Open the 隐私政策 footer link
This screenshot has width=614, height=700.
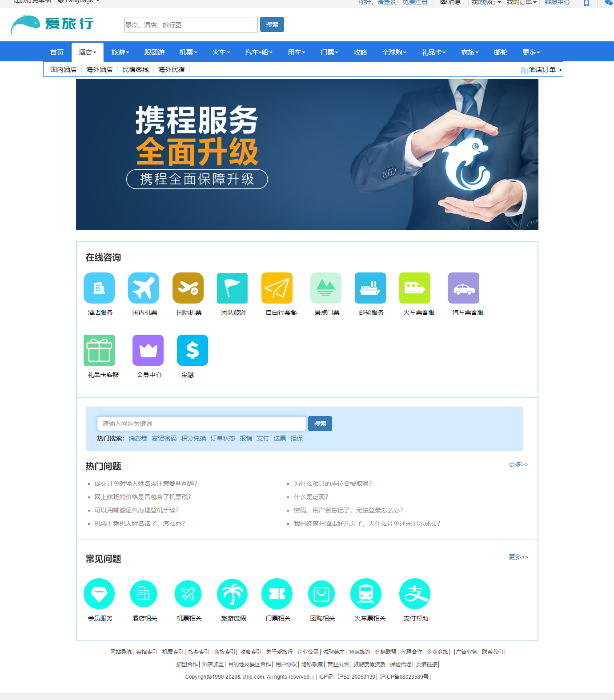click(312, 664)
